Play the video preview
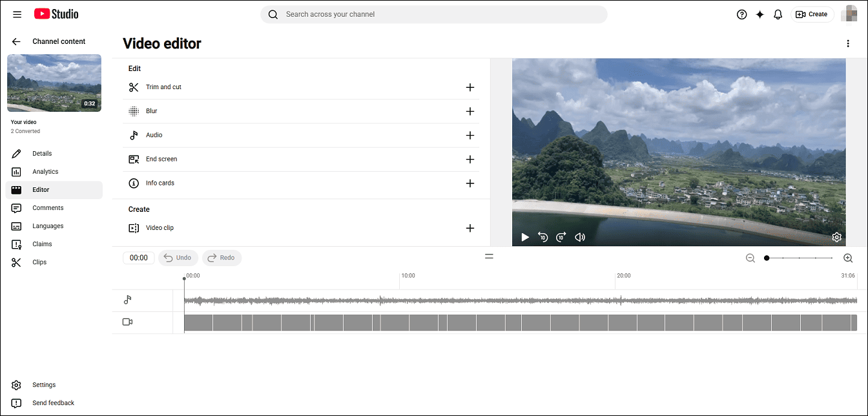 point(525,237)
